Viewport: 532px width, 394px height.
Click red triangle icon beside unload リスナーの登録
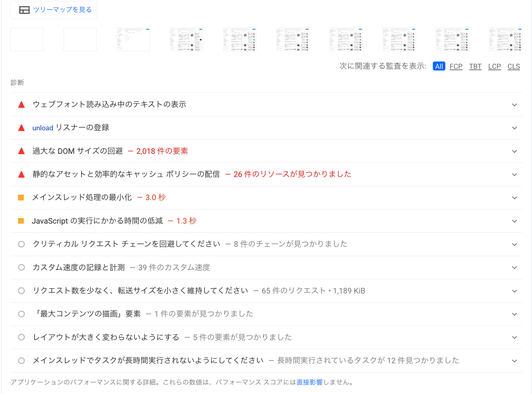tap(21, 128)
